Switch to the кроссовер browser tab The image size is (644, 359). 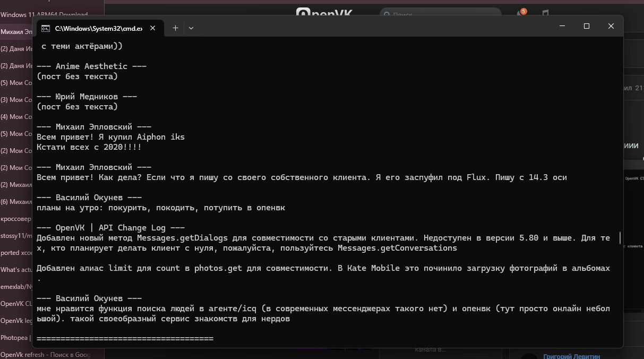click(x=17, y=219)
